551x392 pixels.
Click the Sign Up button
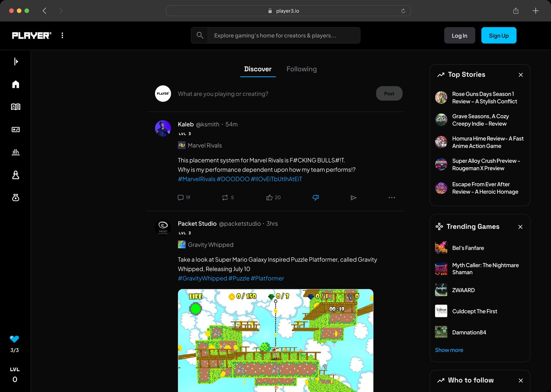tap(499, 35)
